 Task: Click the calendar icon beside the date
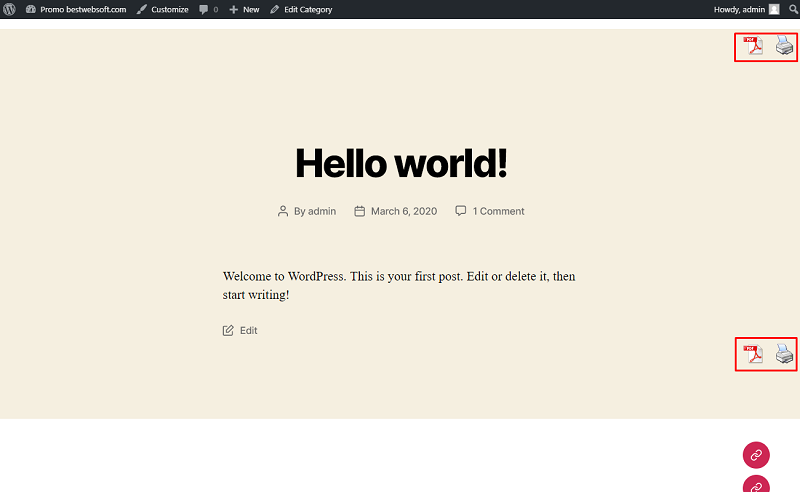(x=360, y=211)
